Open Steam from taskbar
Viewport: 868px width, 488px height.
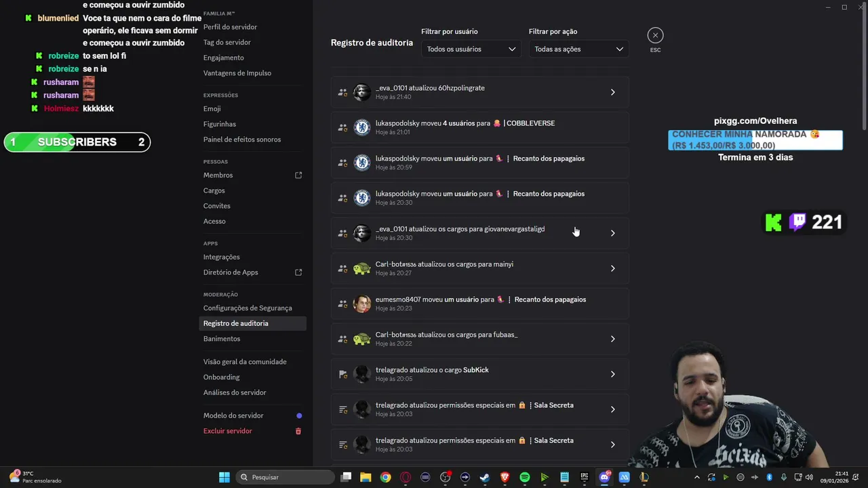tap(485, 477)
